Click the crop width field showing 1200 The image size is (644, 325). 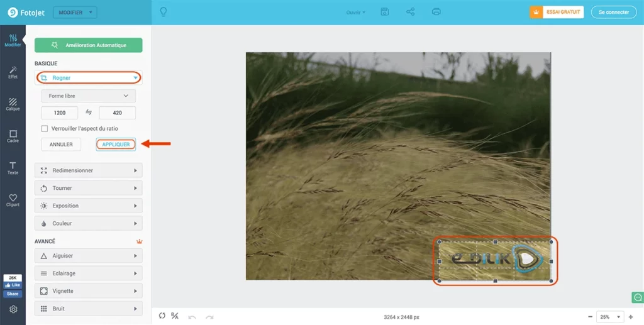click(x=60, y=113)
